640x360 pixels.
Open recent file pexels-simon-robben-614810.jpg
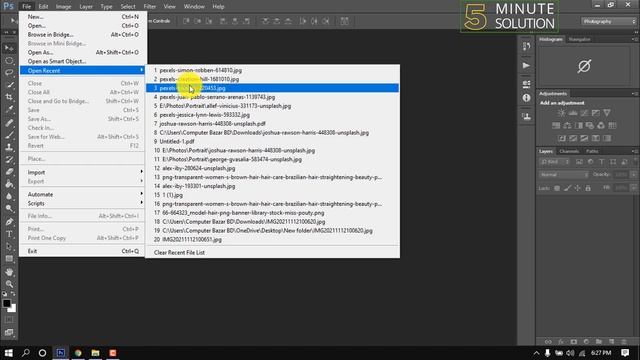tap(272, 70)
